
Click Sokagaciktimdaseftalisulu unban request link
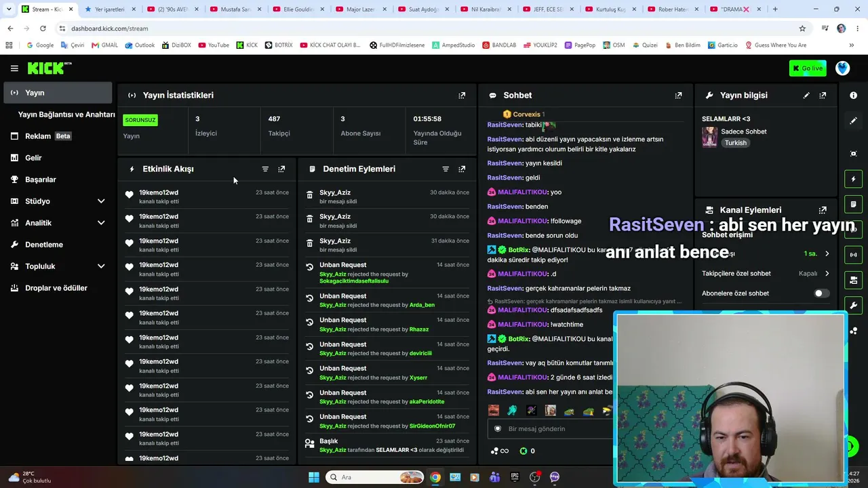354,281
